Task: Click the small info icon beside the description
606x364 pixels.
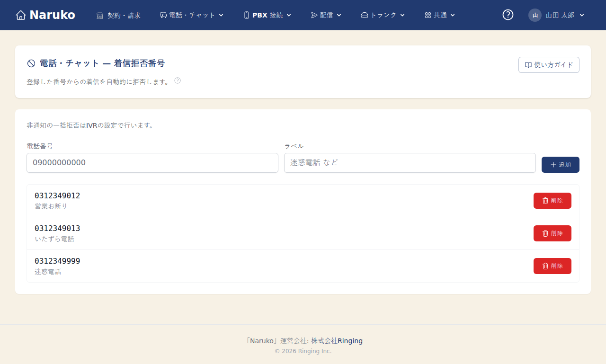Action: point(178,80)
